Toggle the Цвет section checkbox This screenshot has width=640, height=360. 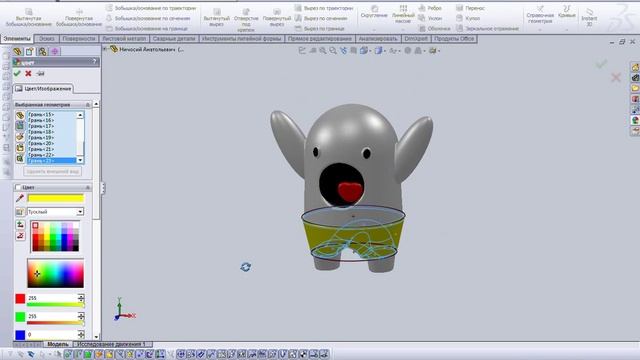tap(18, 187)
